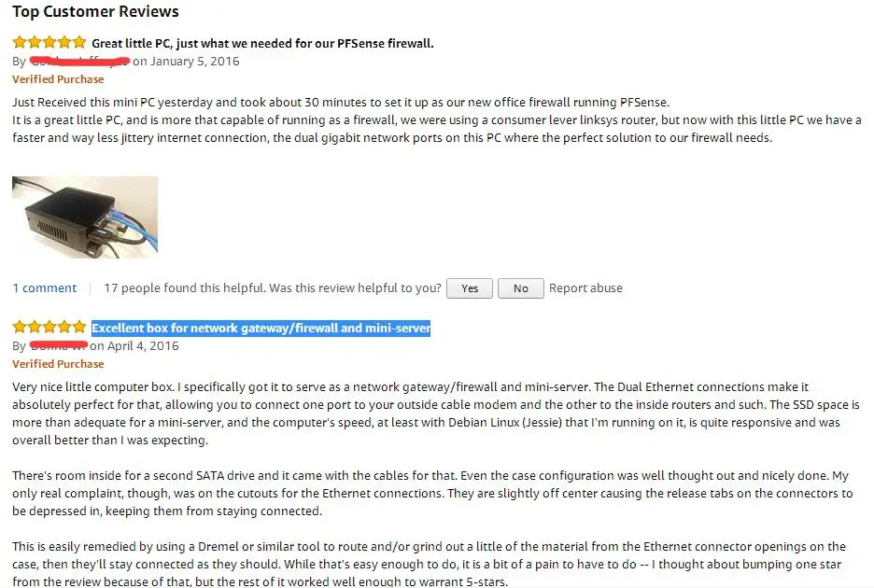Click the Top Customer Reviews heading
Screen dimensions: 874x588
pyautogui.click(x=95, y=12)
